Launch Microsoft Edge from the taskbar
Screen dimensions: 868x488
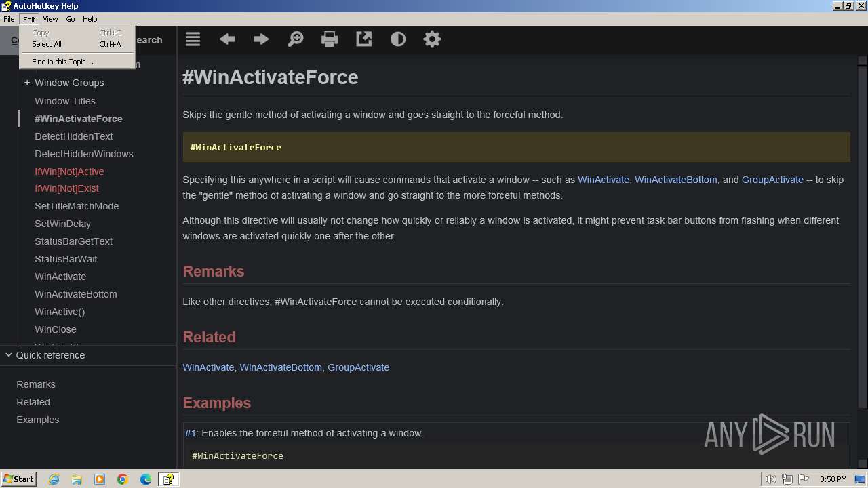pos(146,479)
